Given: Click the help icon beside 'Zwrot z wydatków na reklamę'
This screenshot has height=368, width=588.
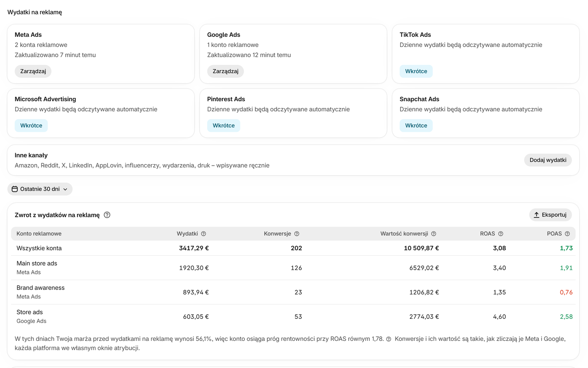Looking at the screenshot, I should (107, 215).
